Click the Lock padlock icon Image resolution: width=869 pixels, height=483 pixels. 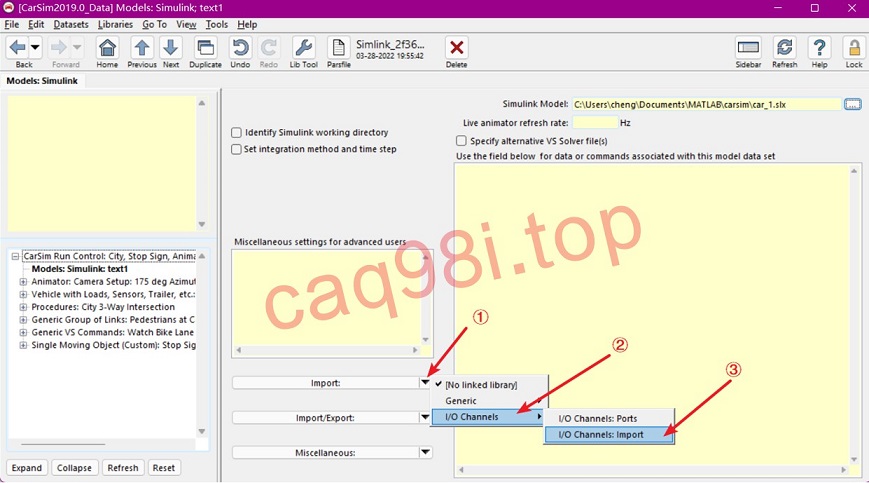854,48
